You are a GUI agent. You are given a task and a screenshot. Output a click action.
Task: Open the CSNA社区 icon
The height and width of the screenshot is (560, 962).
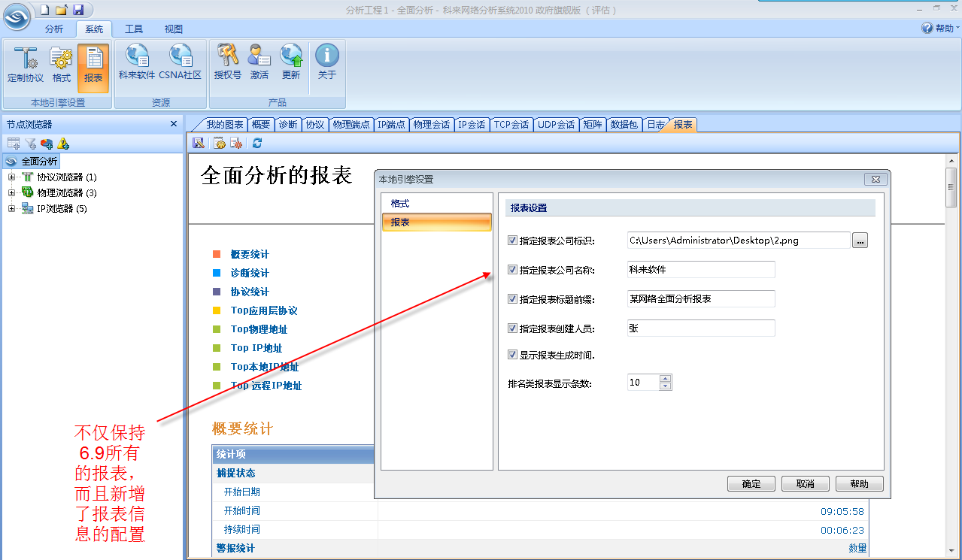pos(181,63)
